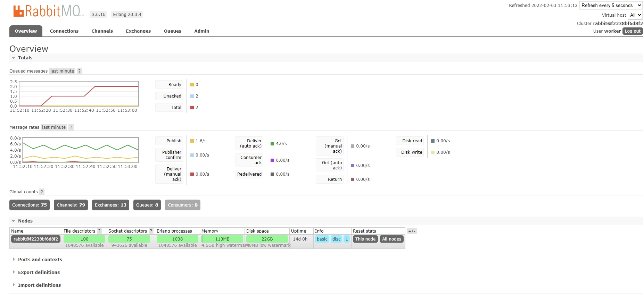Click the Deliver (auto ack) rate '4.0/s'
Viewport: 644px width, 294px height.
click(x=281, y=144)
